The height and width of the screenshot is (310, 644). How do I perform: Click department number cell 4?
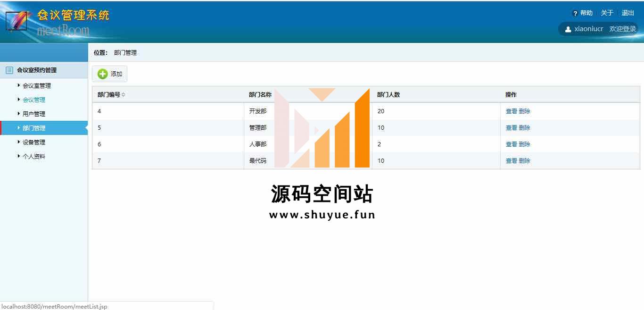tap(168, 111)
